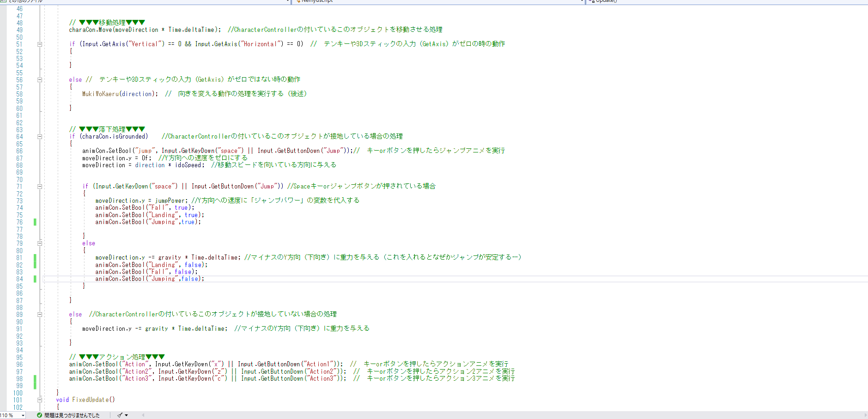Collapse the airborne else block at line 89
Viewport: 868px width, 419px height.
point(40,314)
